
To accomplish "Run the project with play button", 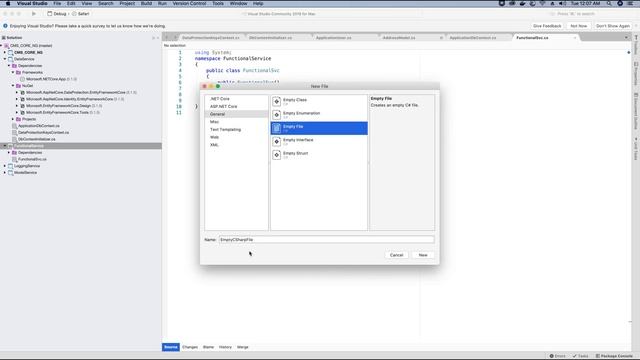I will [x=33, y=13].
